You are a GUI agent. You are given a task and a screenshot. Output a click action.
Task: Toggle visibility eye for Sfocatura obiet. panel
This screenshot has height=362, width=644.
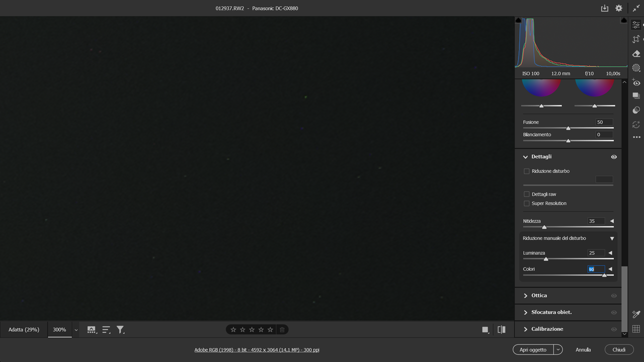(x=614, y=312)
